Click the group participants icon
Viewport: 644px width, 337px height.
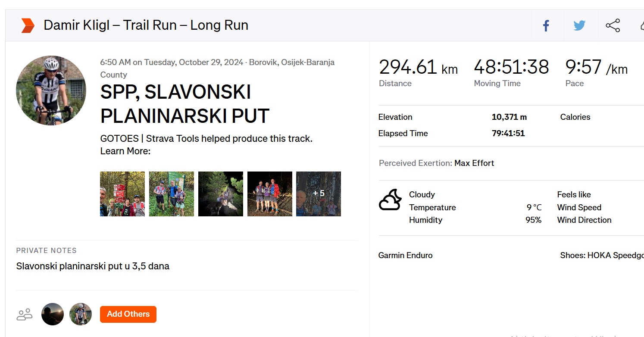pos(25,314)
